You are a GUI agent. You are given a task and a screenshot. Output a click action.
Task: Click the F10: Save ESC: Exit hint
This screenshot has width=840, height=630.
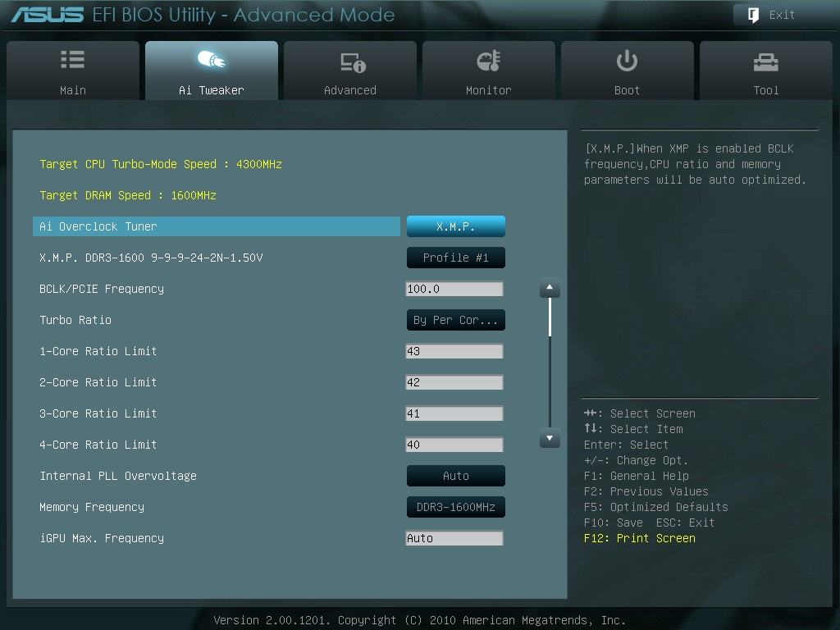(650, 523)
